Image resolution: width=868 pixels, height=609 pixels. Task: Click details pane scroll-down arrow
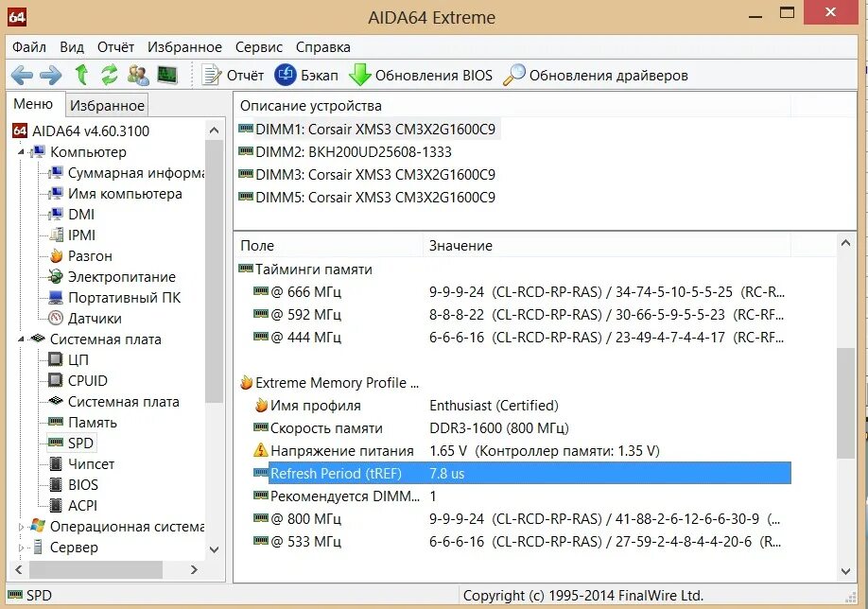(x=845, y=571)
